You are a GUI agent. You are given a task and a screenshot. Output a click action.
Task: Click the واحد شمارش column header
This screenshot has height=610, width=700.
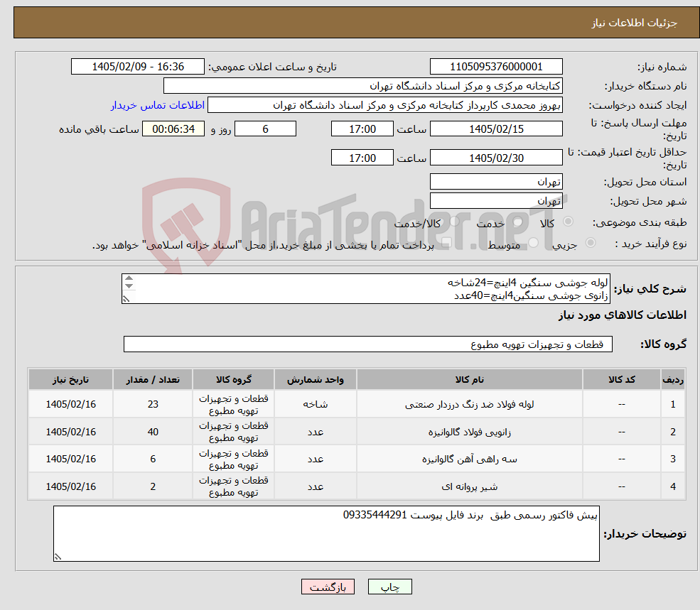pyautogui.click(x=316, y=379)
